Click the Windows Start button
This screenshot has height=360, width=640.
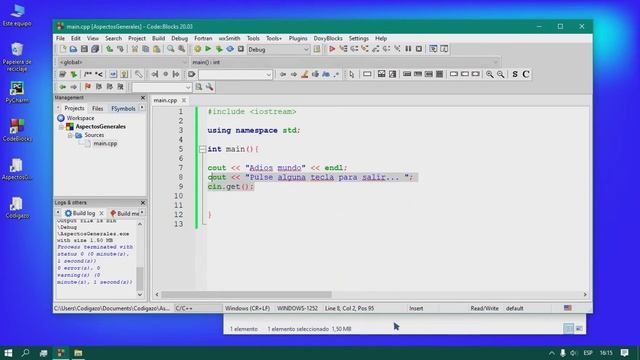[8, 353]
